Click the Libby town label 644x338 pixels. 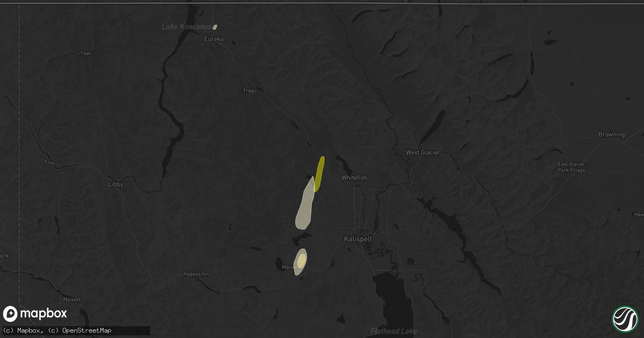(x=115, y=184)
